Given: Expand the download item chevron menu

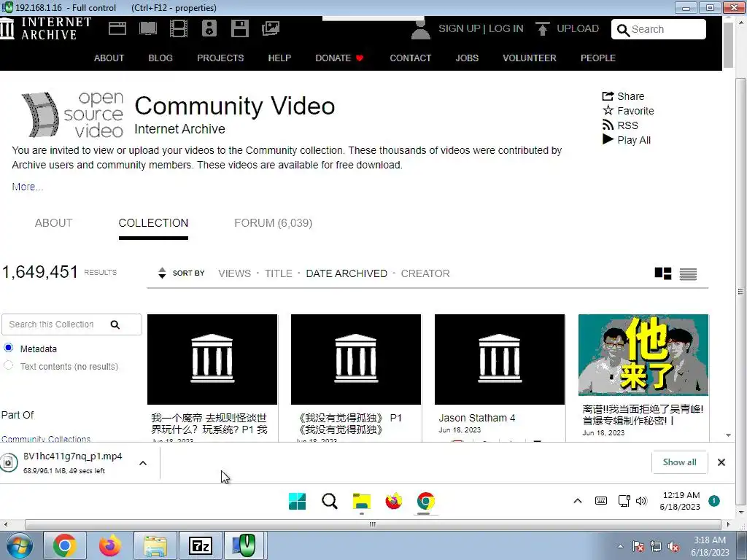Looking at the screenshot, I should pyautogui.click(x=143, y=463).
